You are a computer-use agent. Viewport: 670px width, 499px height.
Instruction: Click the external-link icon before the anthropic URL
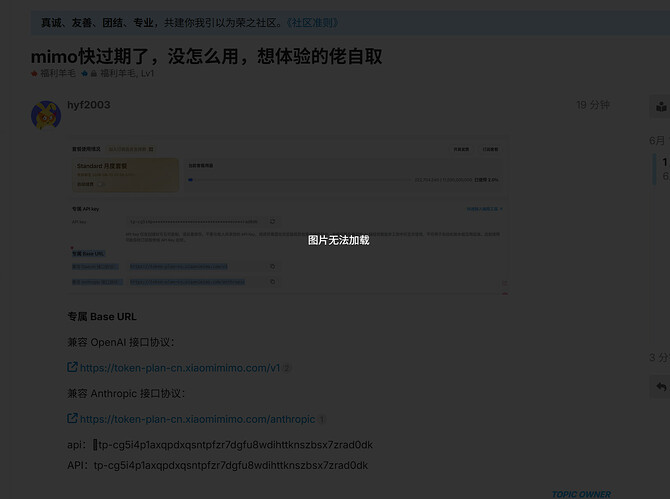[x=72, y=418]
